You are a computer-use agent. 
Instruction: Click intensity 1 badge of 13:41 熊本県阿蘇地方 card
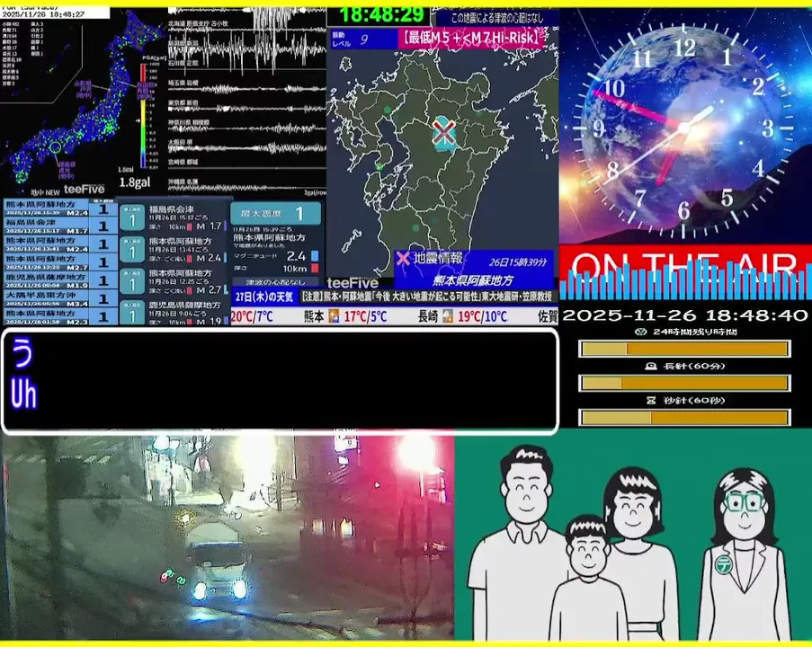tap(131, 250)
